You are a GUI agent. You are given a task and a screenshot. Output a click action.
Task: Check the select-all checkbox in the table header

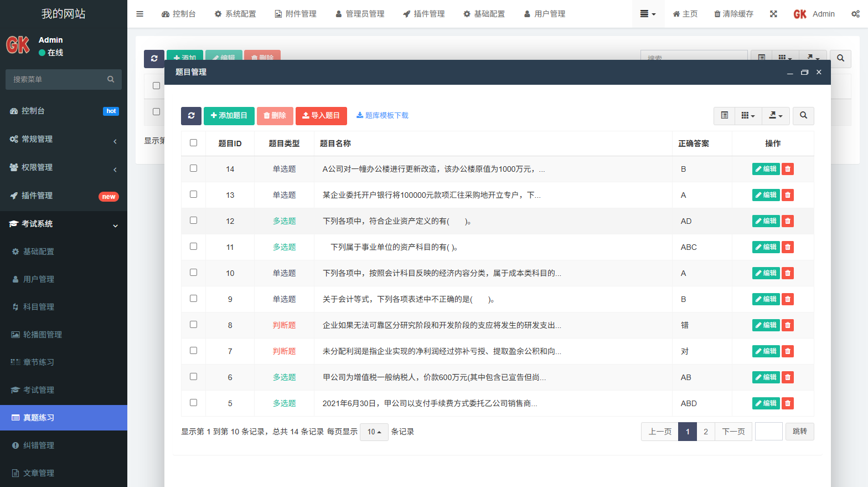(193, 143)
